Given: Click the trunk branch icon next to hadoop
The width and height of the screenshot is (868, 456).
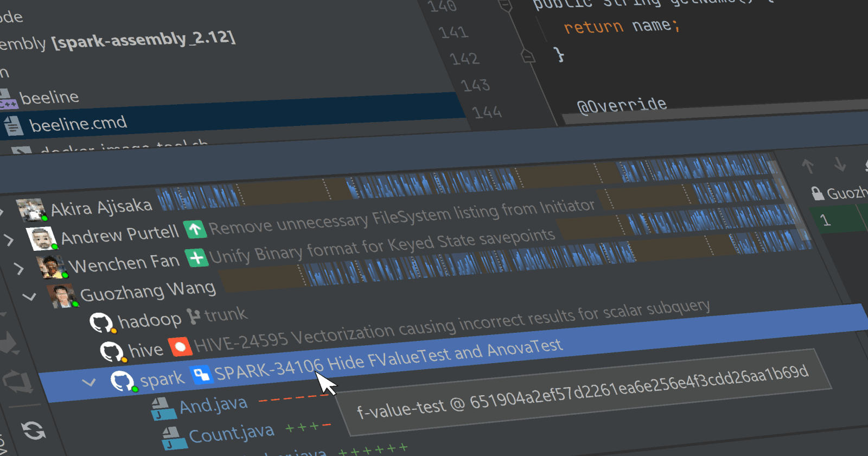Looking at the screenshot, I should 194,316.
